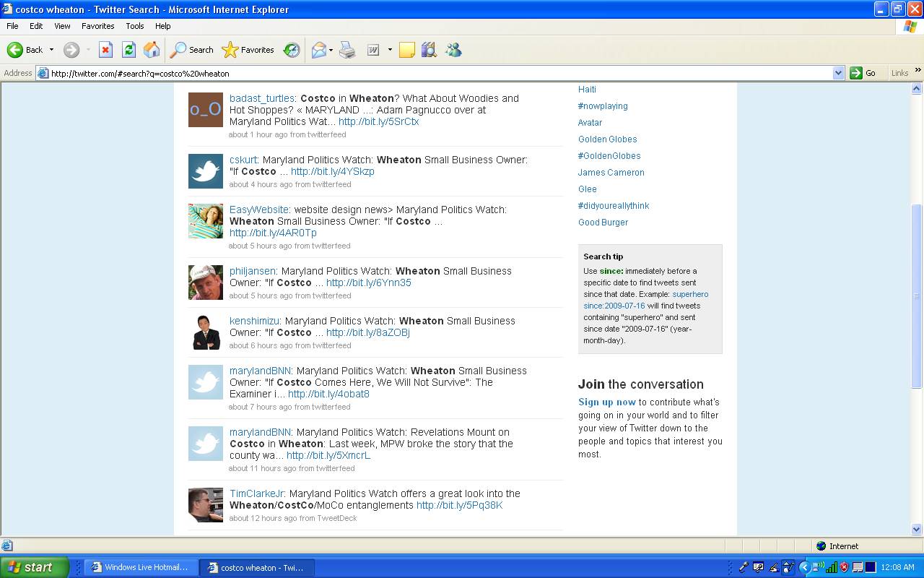Viewport: 924px width, 578px height.
Task: Show hidden tray icons with round arrow
Action: pyautogui.click(x=804, y=567)
